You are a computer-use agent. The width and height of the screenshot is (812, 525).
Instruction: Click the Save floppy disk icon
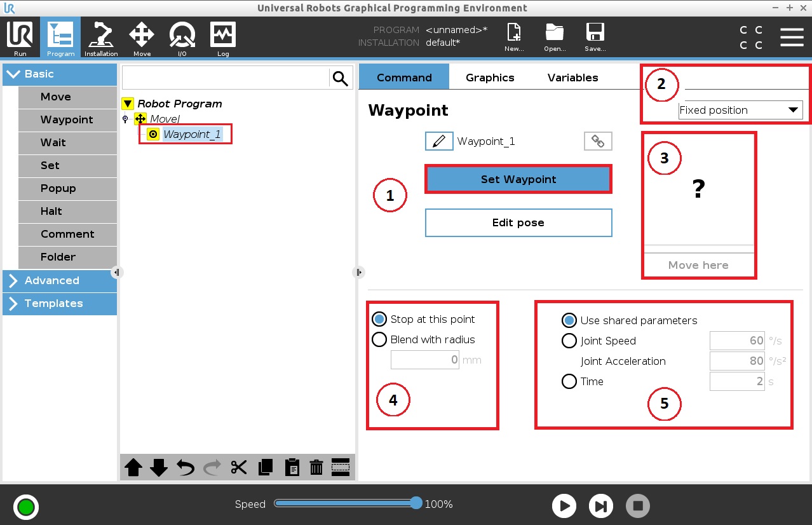(595, 37)
